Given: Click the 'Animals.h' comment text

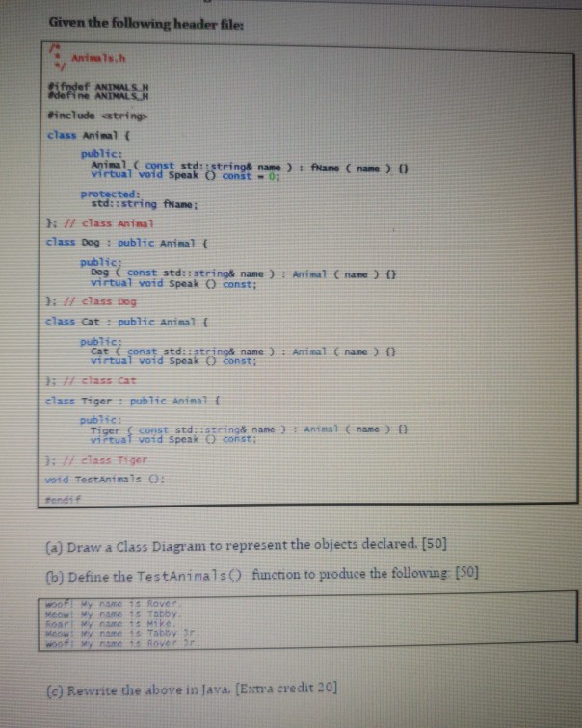Looking at the screenshot, I should tap(98, 58).
